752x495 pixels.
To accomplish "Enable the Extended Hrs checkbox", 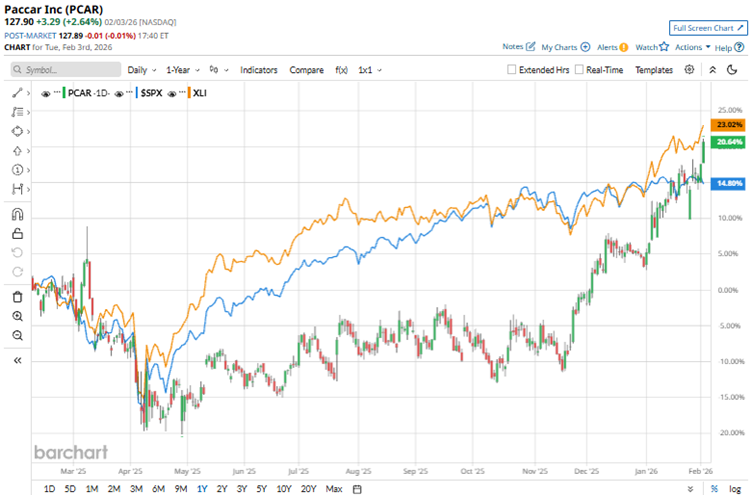I will tap(513, 70).
